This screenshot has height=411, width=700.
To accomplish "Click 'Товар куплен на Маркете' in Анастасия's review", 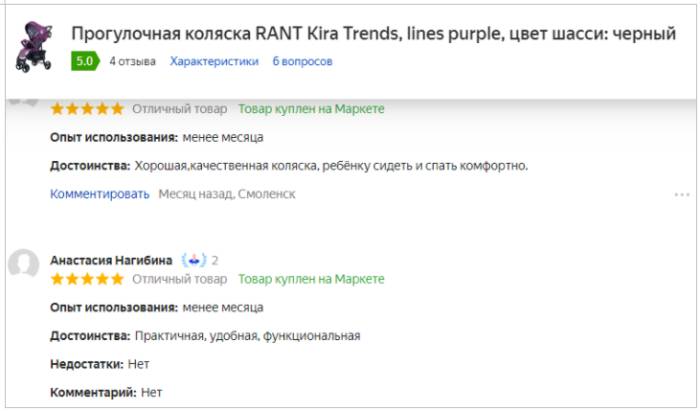I will [x=311, y=279].
